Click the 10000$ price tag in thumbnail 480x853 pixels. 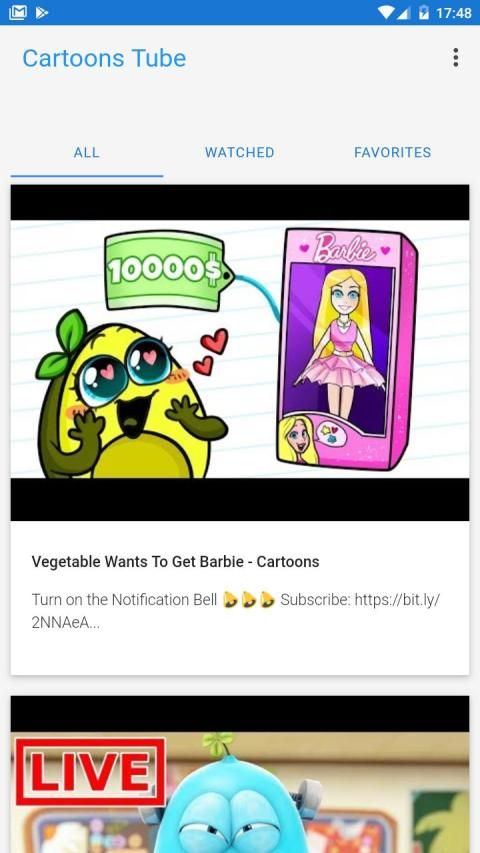pos(168,270)
